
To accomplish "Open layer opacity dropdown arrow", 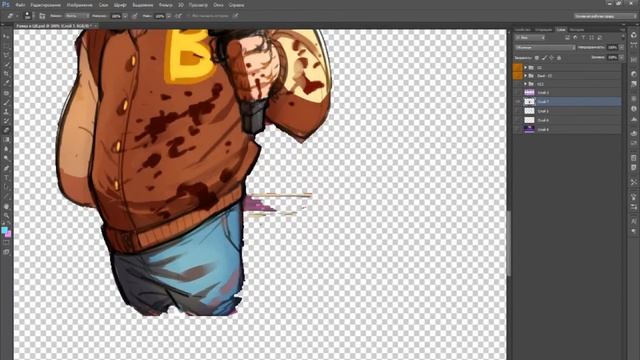I will tap(621, 48).
